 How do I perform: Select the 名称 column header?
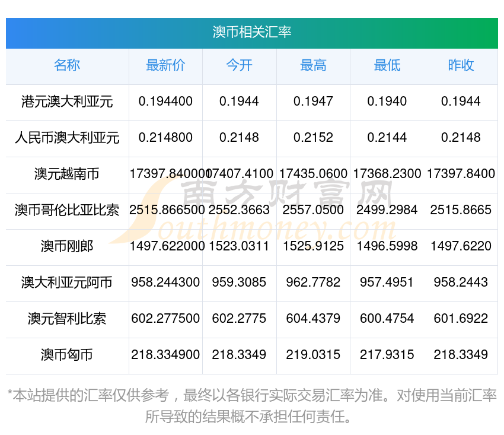(67, 66)
